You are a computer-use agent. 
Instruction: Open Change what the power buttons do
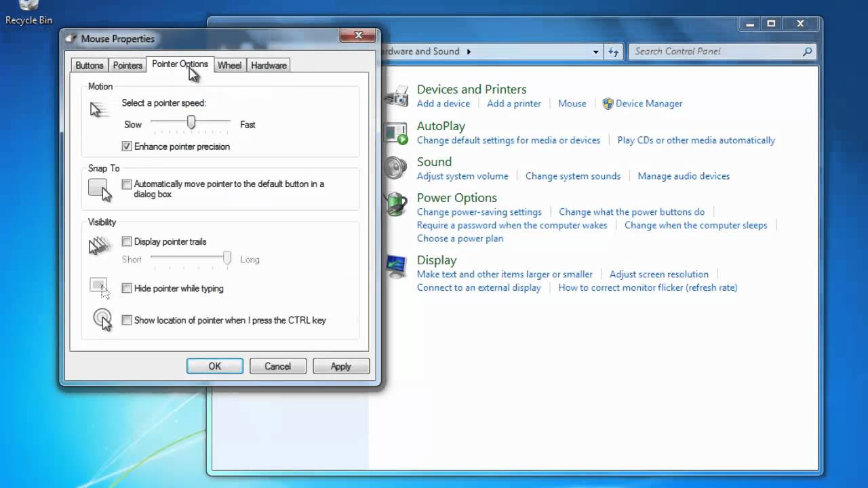coord(632,212)
